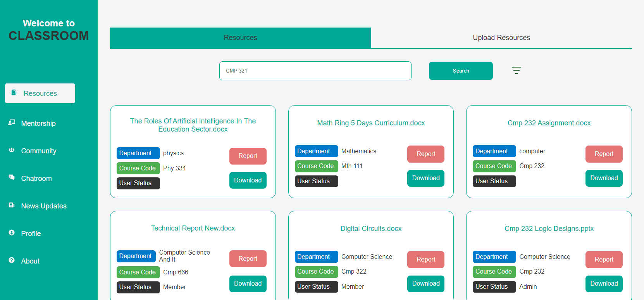Image resolution: width=644 pixels, height=300 pixels.
Task: Click the Resources sidebar document icon
Action: (14, 92)
